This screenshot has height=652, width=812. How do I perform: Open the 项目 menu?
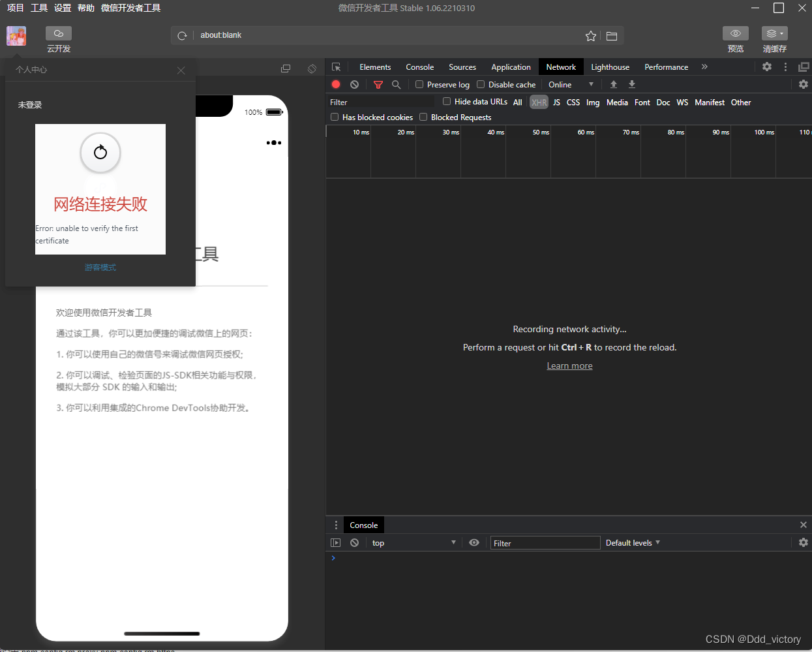click(15, 8)
